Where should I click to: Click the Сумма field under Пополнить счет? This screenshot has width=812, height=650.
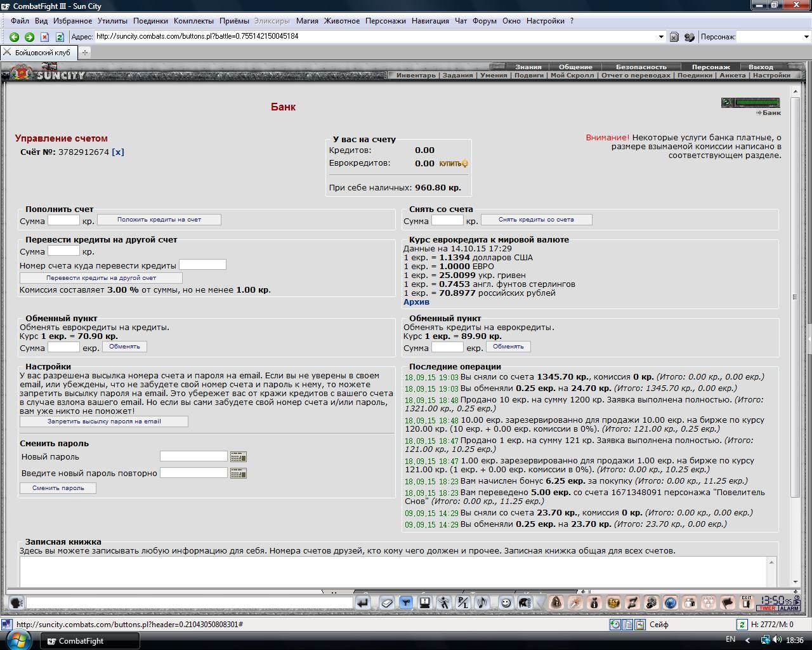pyautogui.click(x=63, y=220)
